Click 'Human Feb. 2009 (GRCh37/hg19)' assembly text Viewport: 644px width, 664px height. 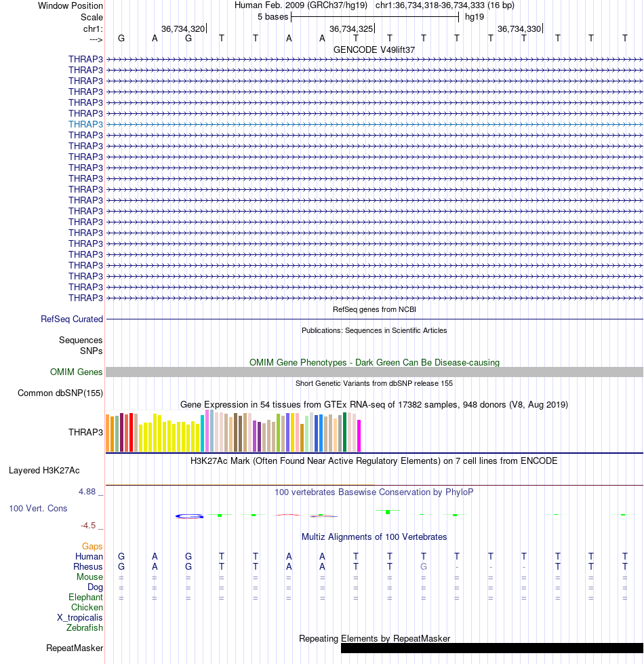[x=301, y=5]
